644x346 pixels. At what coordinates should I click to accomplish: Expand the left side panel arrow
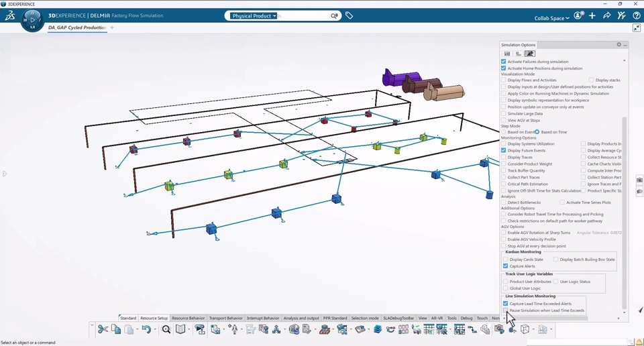click(x=5, y=174)
